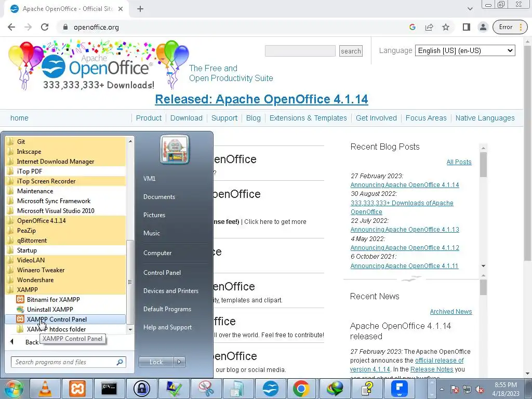Click the website search text field

[x=300, y=51]
